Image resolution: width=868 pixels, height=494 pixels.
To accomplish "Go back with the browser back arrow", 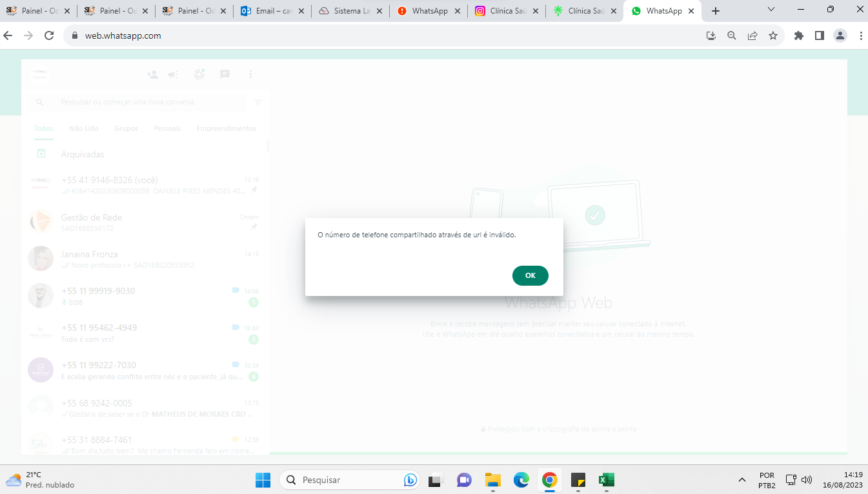I will pos(8,35).
